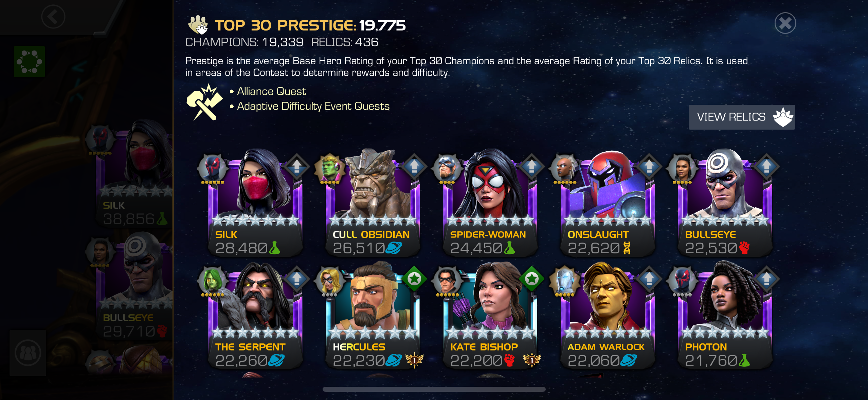This screenshot has width=868, height=400.
Task: Tap the Alliance Quest link
Action: 271,91
